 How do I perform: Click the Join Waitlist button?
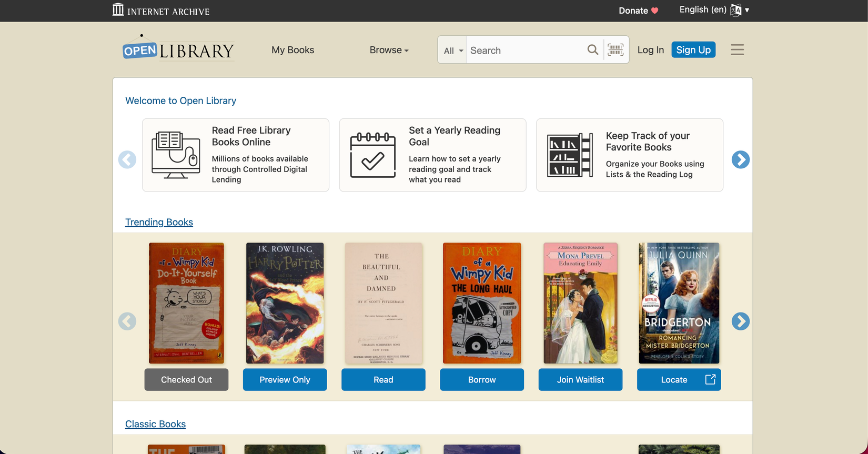580,379
